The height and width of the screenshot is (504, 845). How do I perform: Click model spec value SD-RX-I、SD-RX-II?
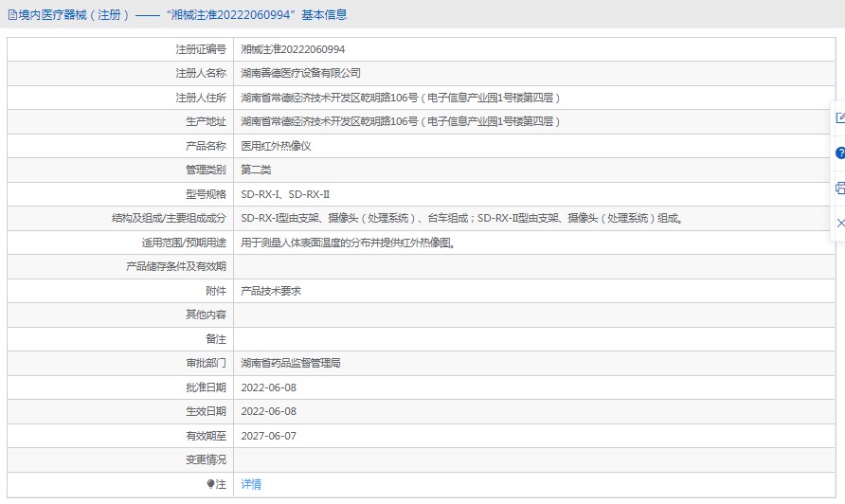(285, 194)
